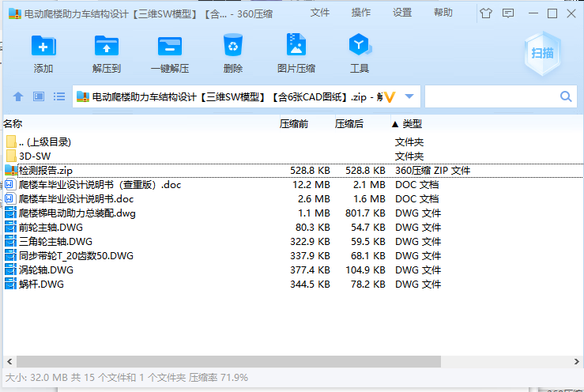Click the 扫描 (scan) hexagon button

[x=542, y=53]
